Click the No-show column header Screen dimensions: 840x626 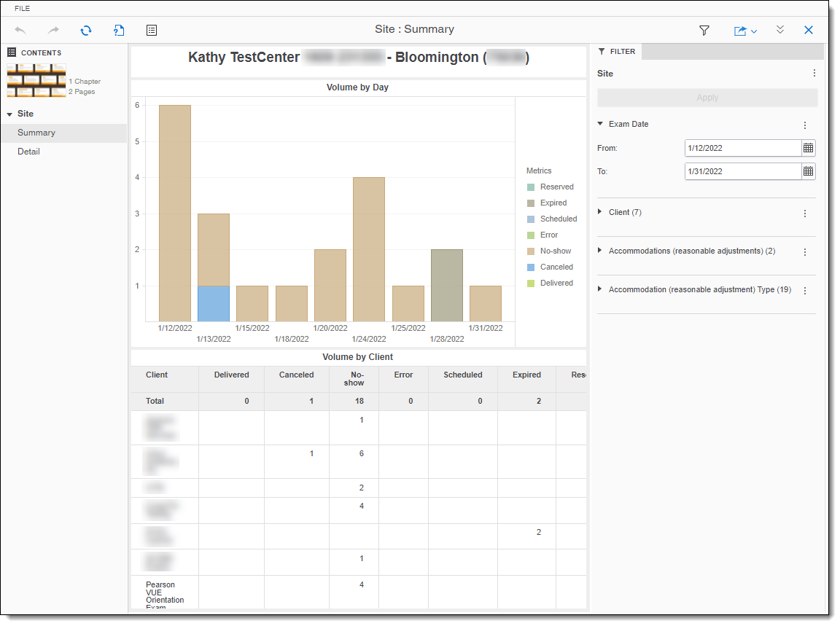[x=354, y=379]
